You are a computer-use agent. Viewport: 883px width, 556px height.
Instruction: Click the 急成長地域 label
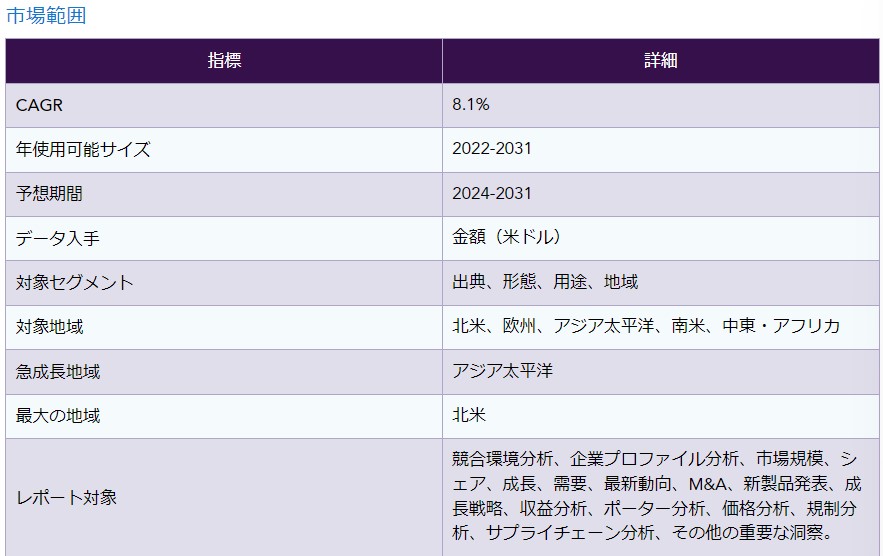click(x=58, y=372)
